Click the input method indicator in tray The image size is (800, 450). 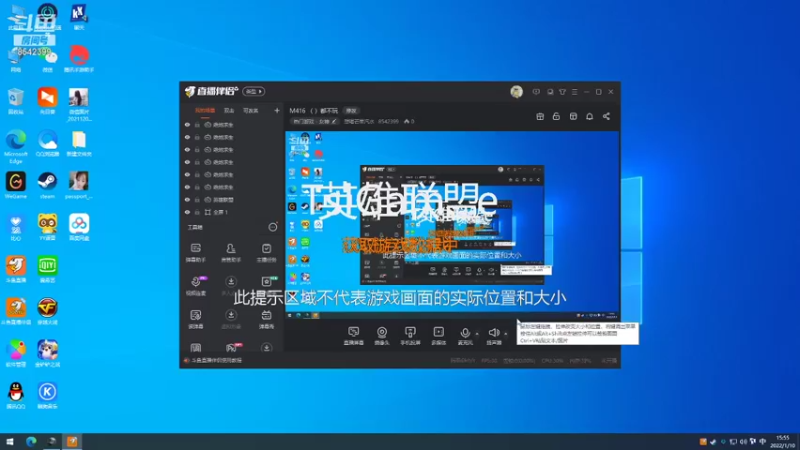tap(763, 442)
